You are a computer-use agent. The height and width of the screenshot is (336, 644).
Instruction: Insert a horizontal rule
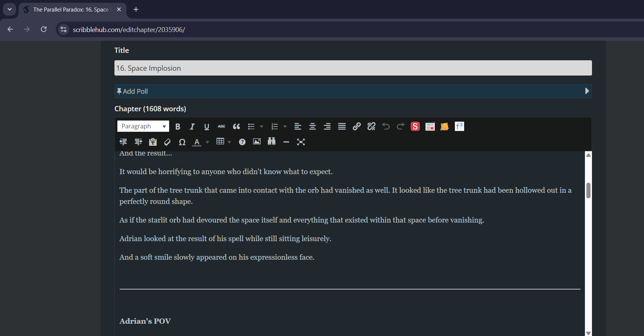[286, 142]
